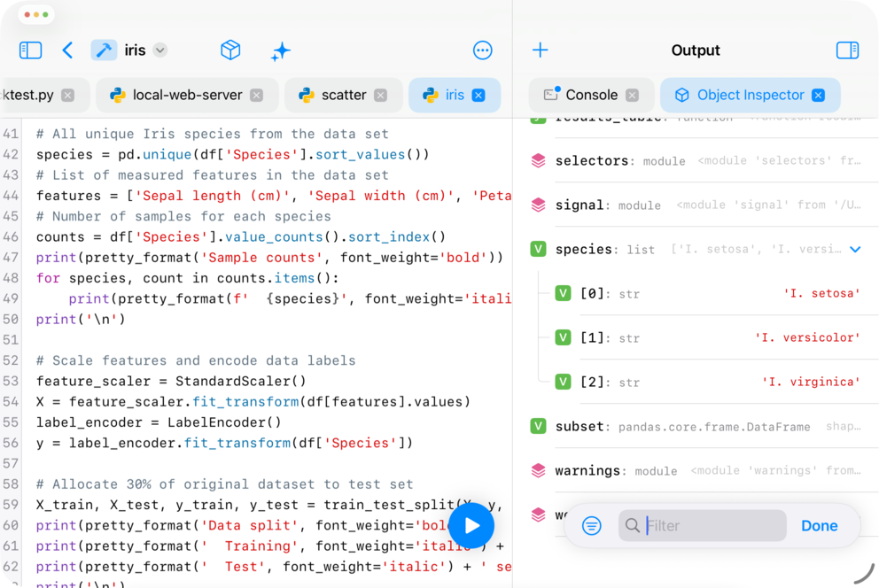Switch to the local-web-server tab
The width and height of the screenshot is (879, 588).
pyautogui.click(x=187, y=96)
